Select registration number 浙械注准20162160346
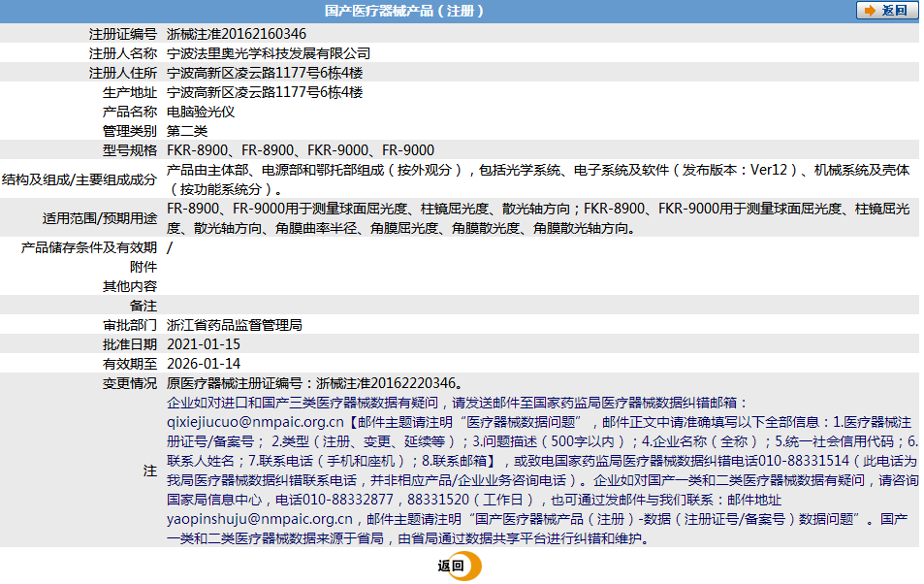This screenshot has height=584, width=924. [237, 34]
